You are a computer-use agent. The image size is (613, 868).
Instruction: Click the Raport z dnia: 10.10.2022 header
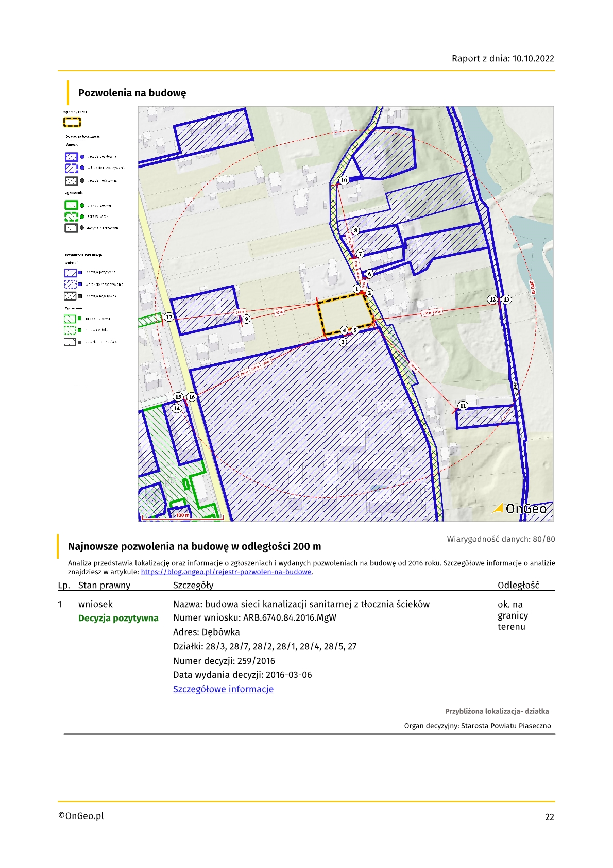(x=503, y=58)
